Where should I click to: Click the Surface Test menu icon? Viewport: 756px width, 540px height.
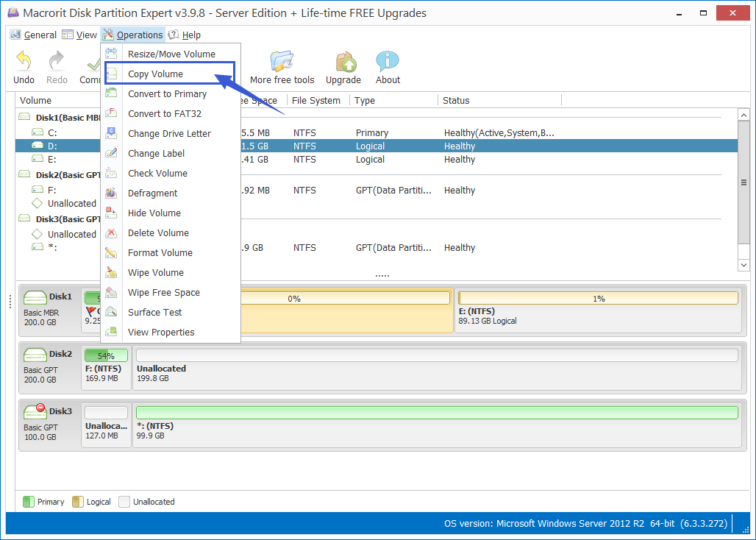[111, 311]
